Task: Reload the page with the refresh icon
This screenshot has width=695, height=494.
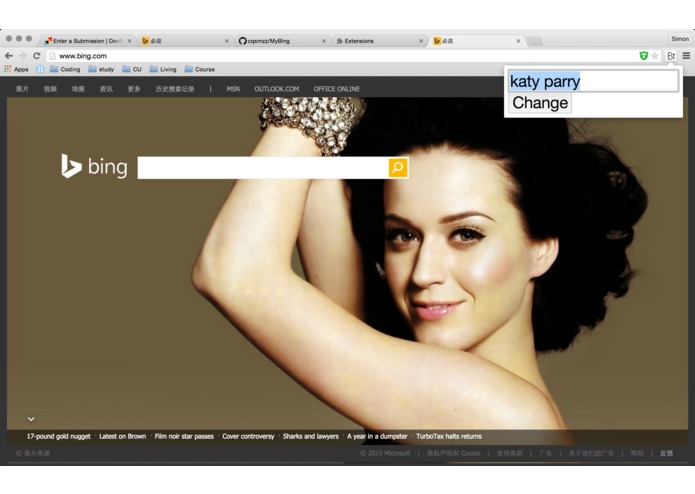Action: [37, 56]
